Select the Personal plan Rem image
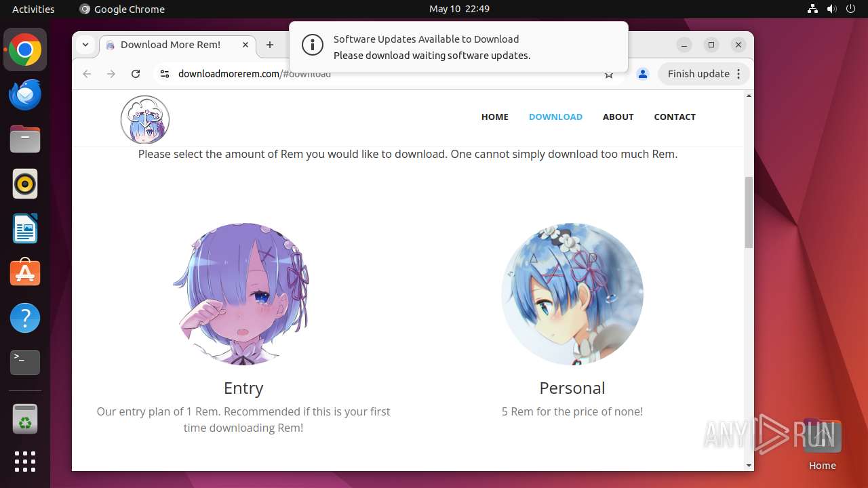The image size is (868, 488). [572, 293]
